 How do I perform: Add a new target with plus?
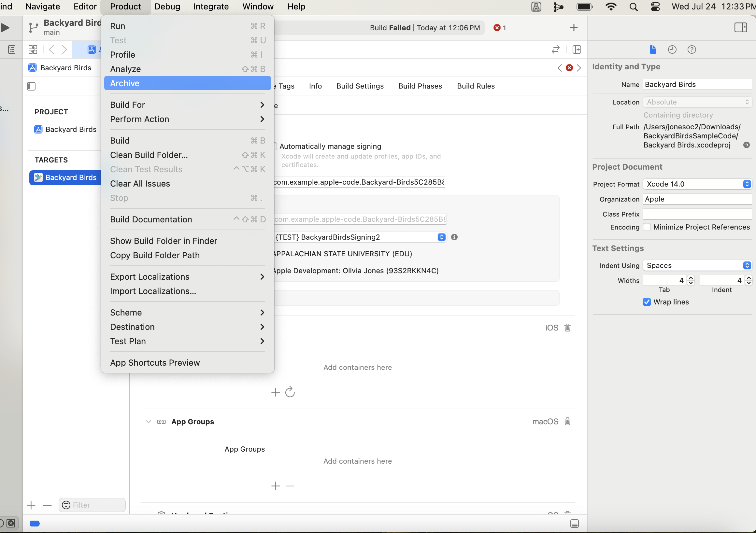31,505
